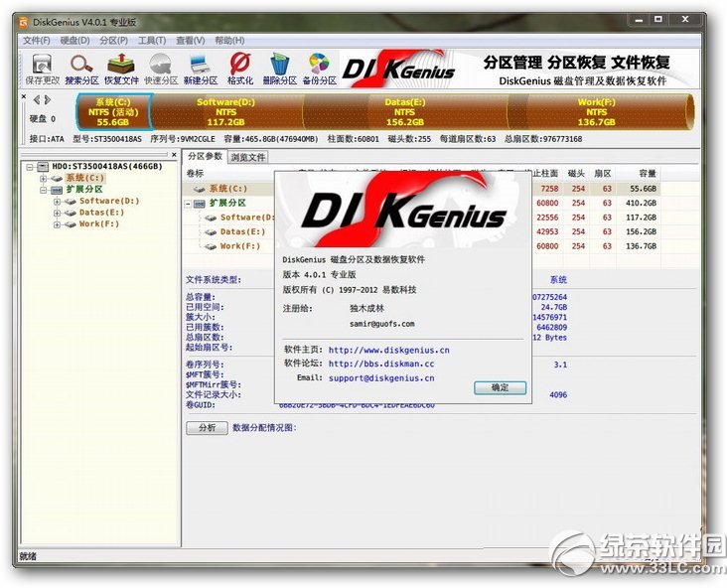Click the 分析 button
This screenshot has width=727, height=588.
207,427
